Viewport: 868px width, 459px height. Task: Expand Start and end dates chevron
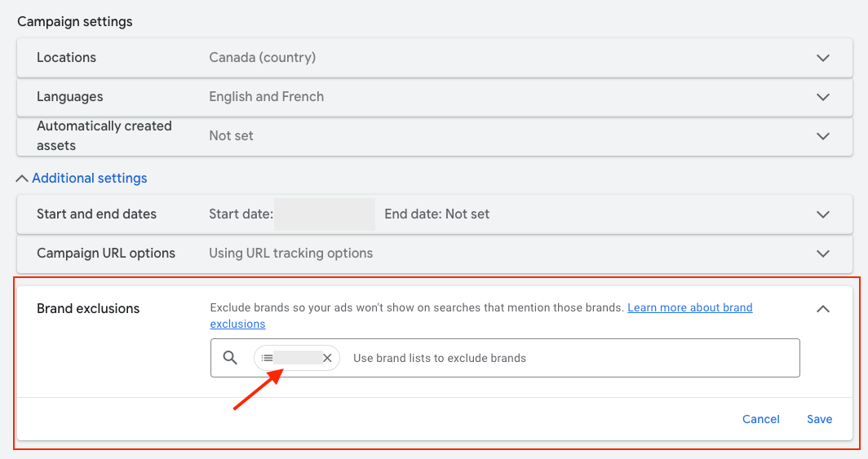point(823,214)
